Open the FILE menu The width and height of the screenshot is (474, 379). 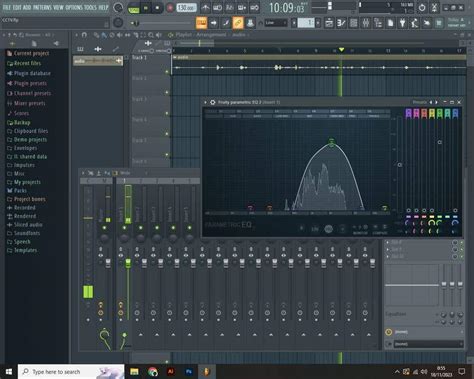(x=7, y=7)
